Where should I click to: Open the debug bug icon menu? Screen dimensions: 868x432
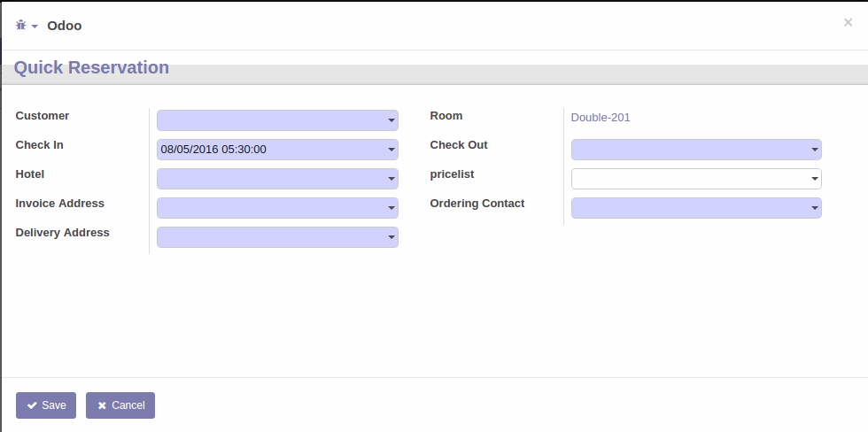[x=26, y=26]
